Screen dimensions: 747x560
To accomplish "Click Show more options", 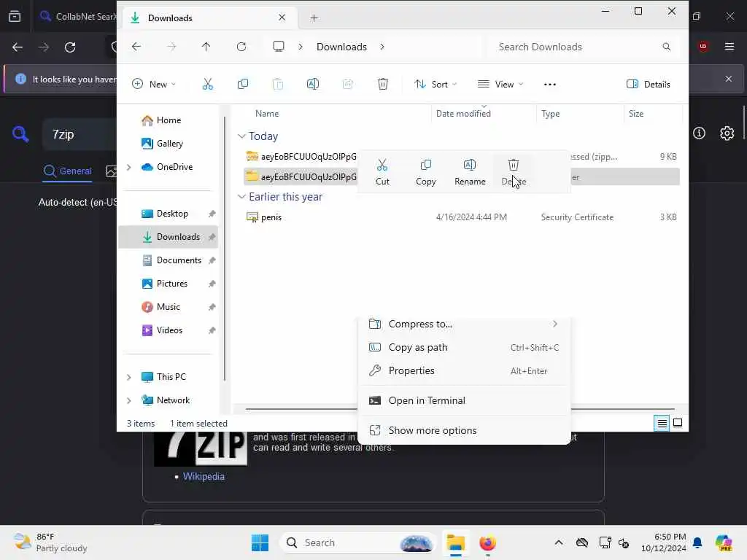I will [x=464, y=430].
